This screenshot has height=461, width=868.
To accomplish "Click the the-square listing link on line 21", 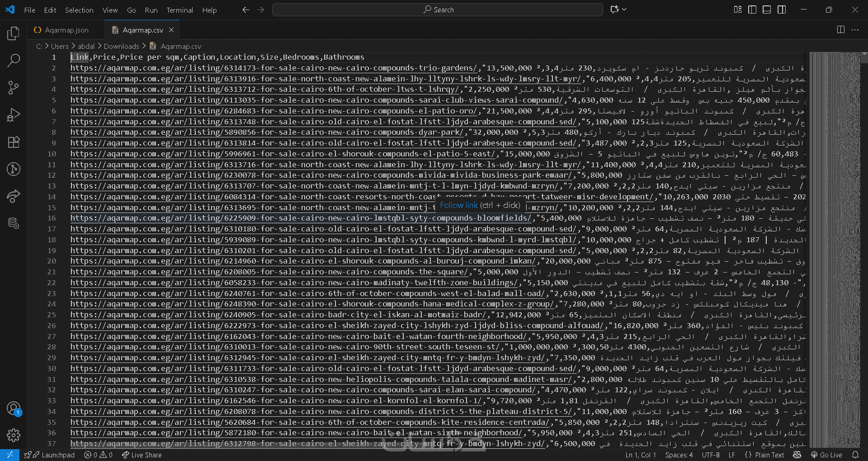I will [x=269, y=272].
